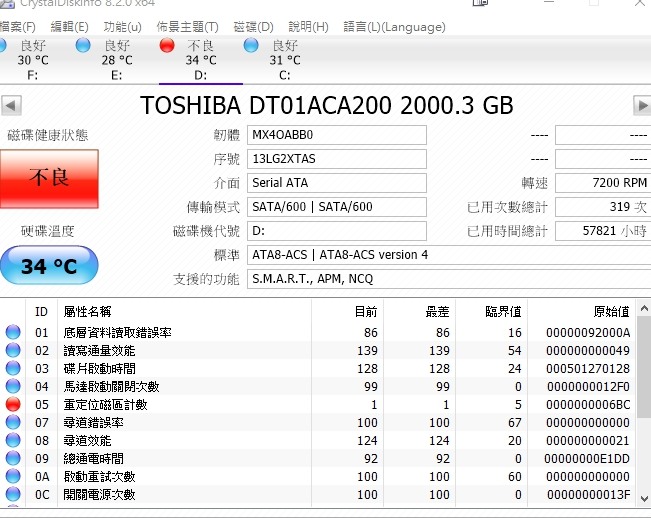Image resolution: width=651 pixels, height=518 pixels.
Task: Select the 碟片啟動時間 attribute row
Action: point(318,369)
